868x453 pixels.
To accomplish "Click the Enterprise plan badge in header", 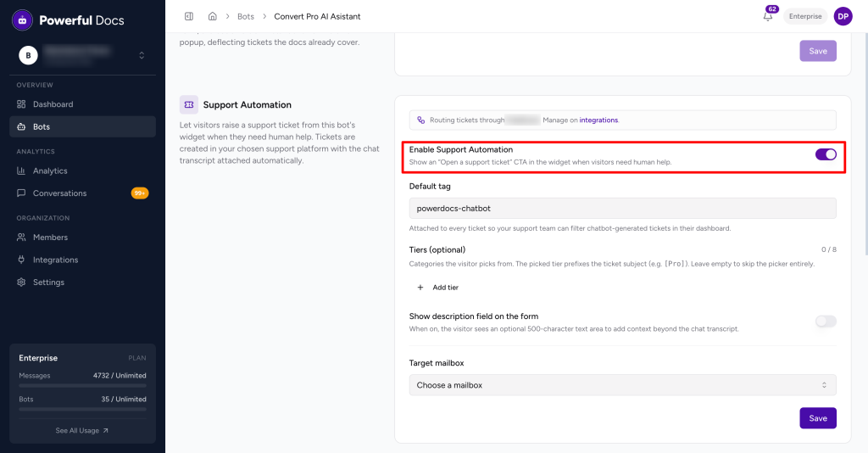I will click(x=805, y=17).
